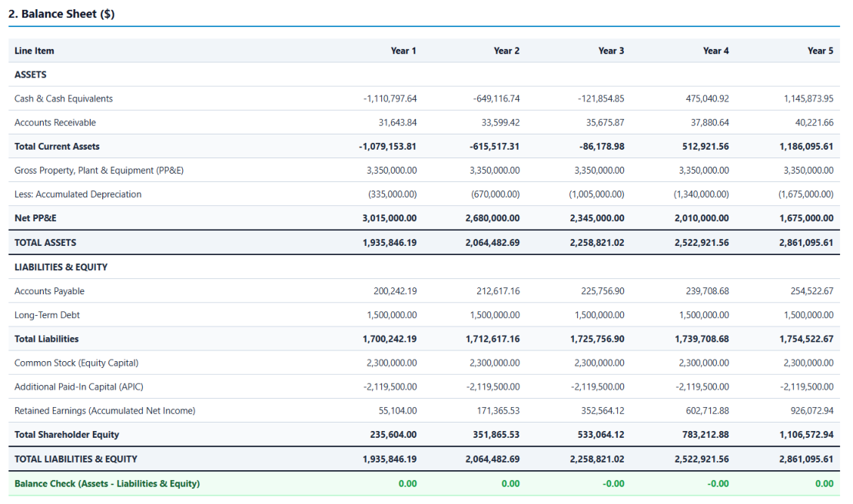Click Total Liabilities value 1,700,242.19
The image size is (853, 504).
[x=390, y=339]
